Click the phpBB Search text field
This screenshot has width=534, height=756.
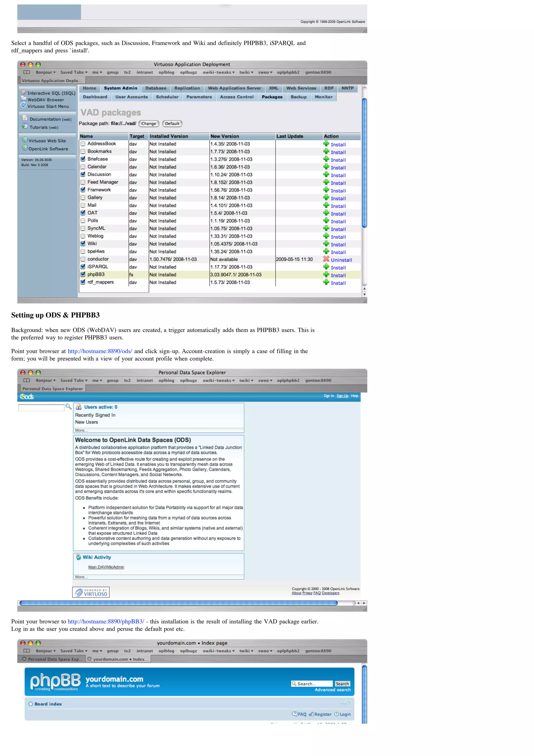click(312, 684)
